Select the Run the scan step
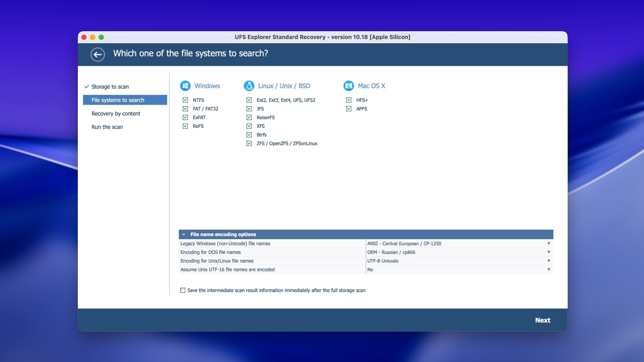Viewport: 644px width, 362px height. tap(107, 127)
